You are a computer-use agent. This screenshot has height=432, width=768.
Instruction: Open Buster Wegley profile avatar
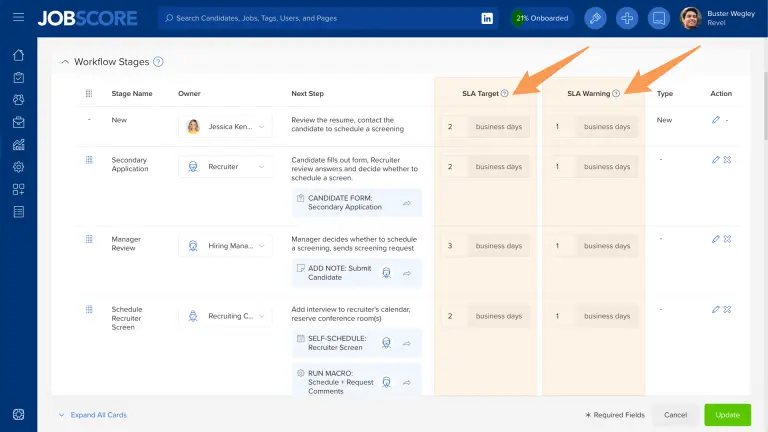tap(691, 18)
